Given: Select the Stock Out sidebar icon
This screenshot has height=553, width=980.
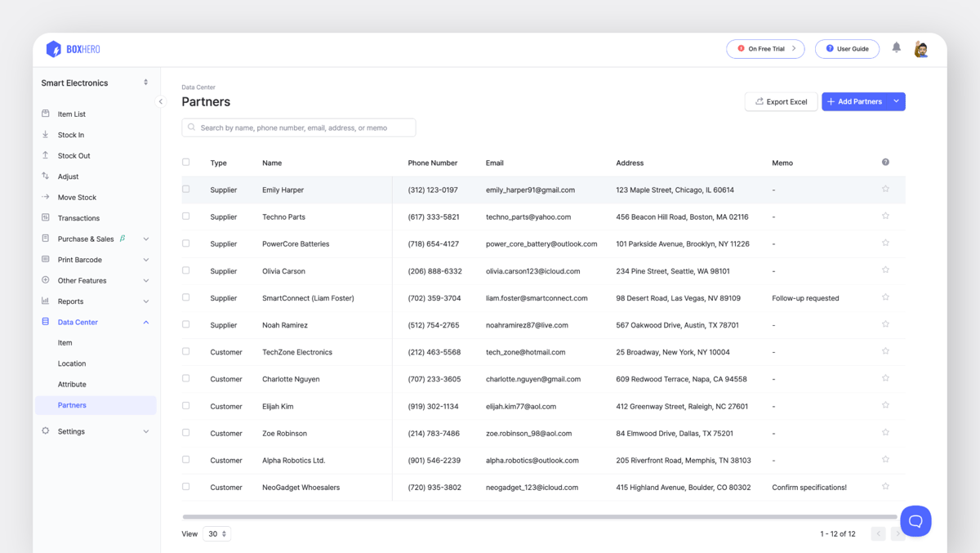Looking at the screenshot, I should [46, 155].
